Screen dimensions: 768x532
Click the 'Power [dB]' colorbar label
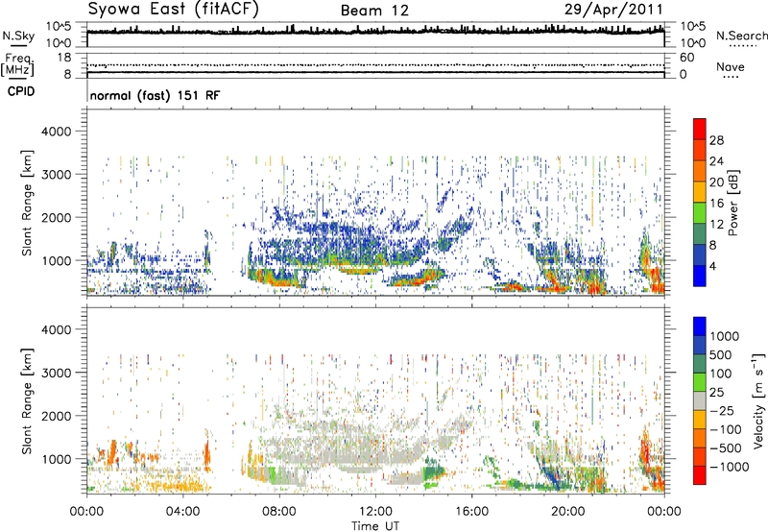coord(732,203)
